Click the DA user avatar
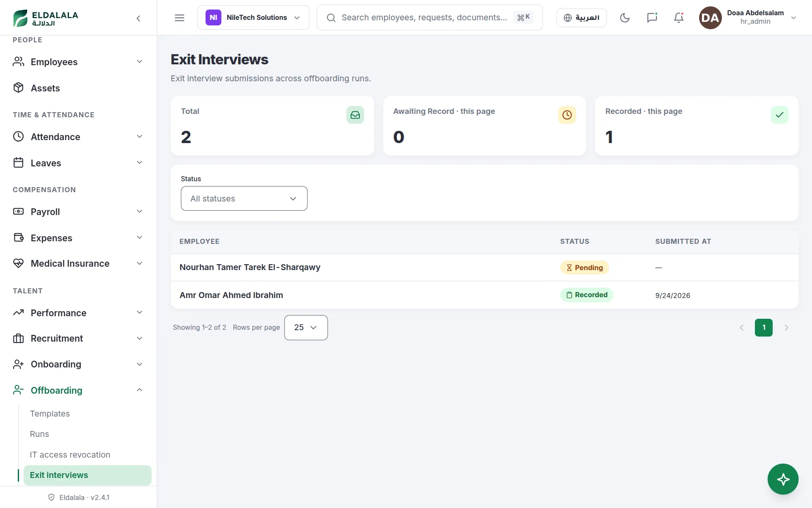 710,18
